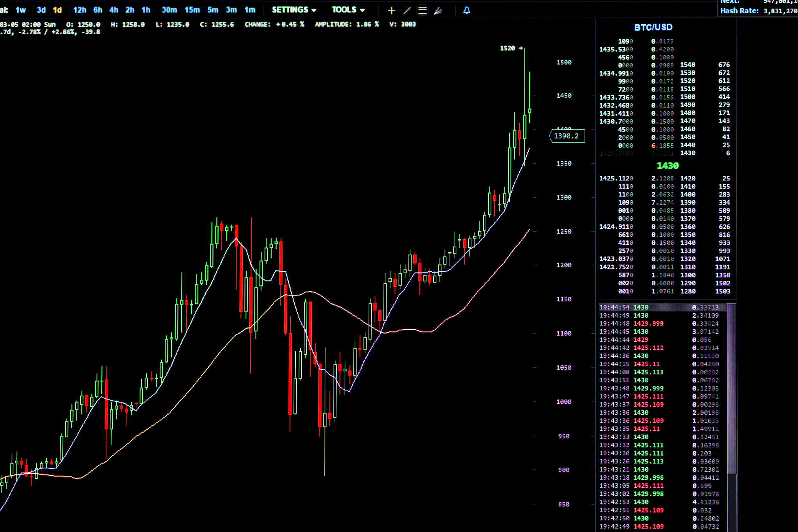
Task: Select the 15m interval
Action: pyautogui.click(x=192, y=10)
